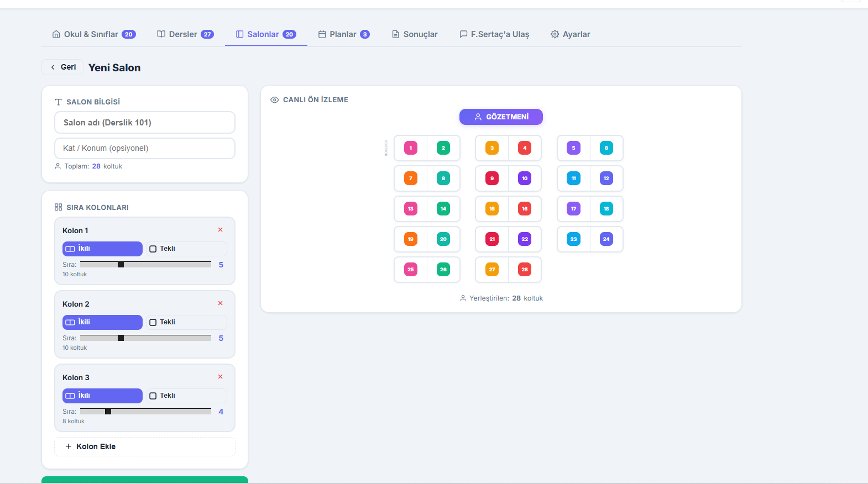
Task: Click the Salon adı input field
Action: [145, 123]
